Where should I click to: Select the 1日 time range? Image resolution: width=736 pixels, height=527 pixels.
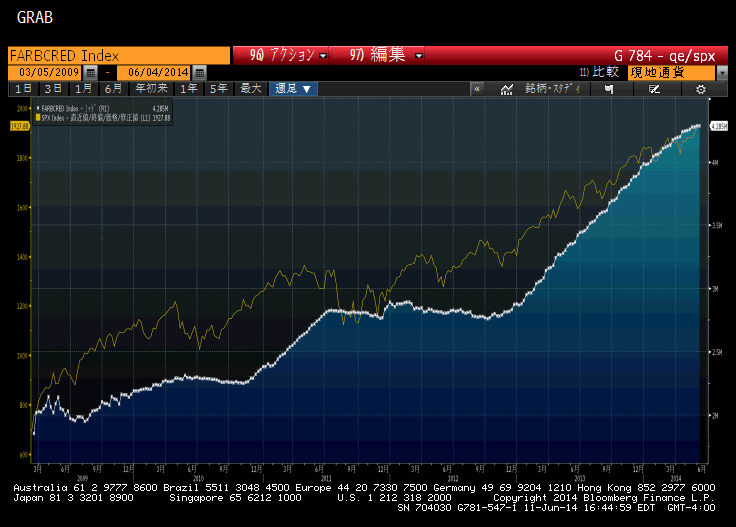22,89
